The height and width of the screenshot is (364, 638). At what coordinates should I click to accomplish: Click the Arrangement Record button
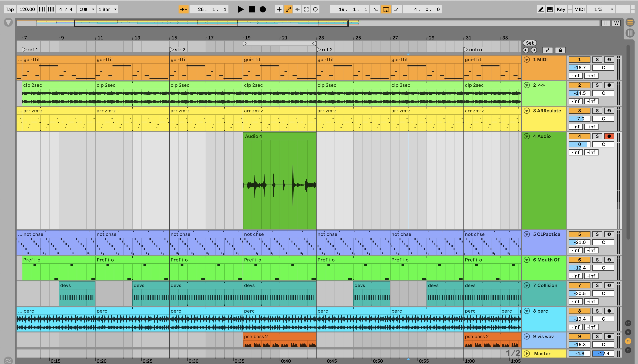pos(263,9)
